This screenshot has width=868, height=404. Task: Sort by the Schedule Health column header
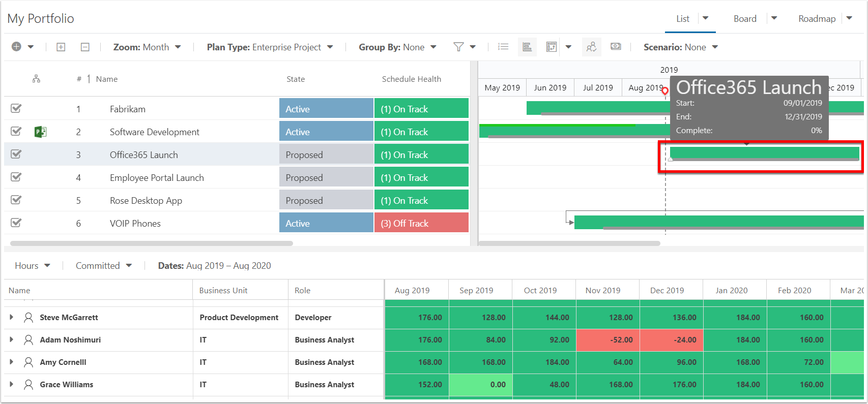point(412,79)
